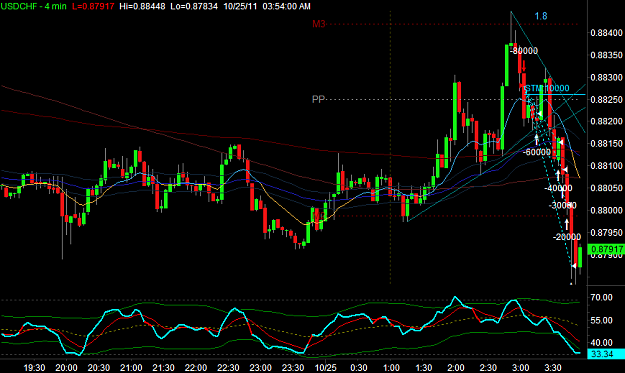Screen dimensions: 625x373
Task: Select the 10/25/11 date in the header
Action: click(x=240, y=6)
